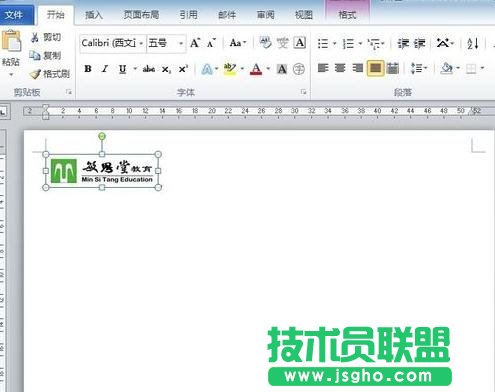Toggle Underline formatting
This screenshot has width=495, height=392.
[123, 69]
